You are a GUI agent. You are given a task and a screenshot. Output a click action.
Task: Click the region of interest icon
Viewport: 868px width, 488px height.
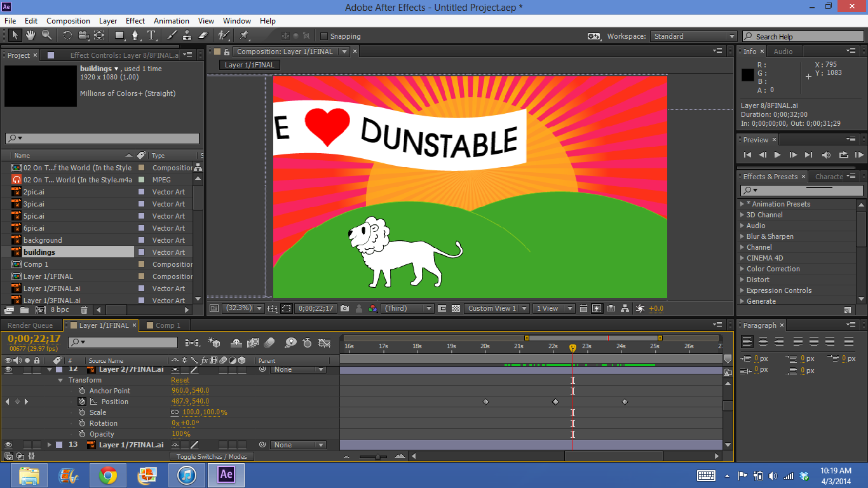(x=442, y=308)
